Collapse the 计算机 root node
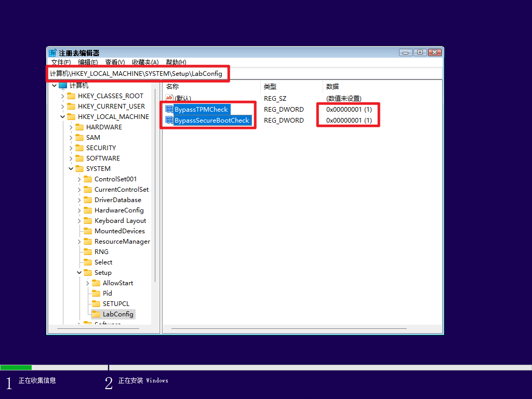This screenshot has height=399, width=532. [54, 86]
